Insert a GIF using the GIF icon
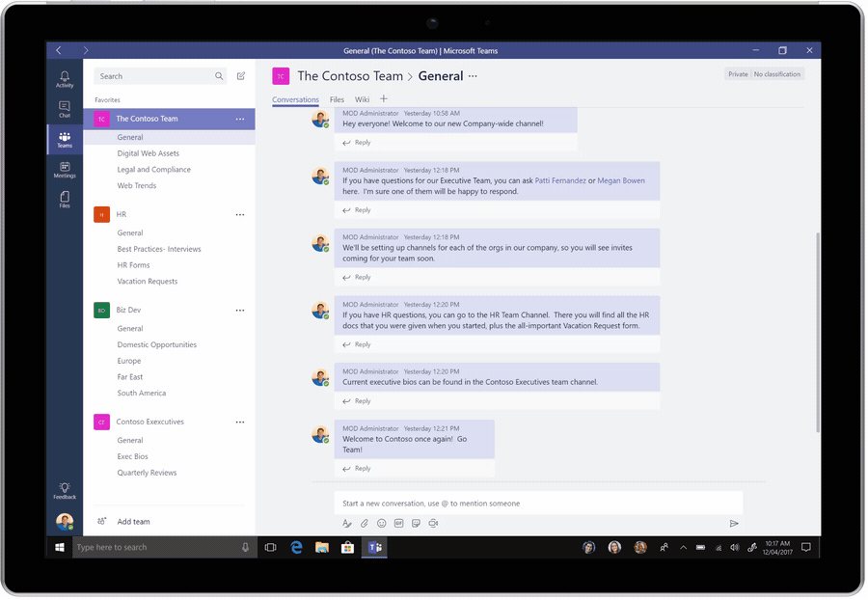 (x=397, y=523)
